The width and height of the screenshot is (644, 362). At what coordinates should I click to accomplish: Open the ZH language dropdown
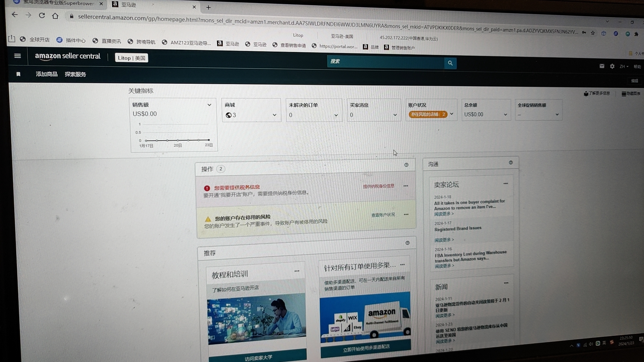pos(624,67)
